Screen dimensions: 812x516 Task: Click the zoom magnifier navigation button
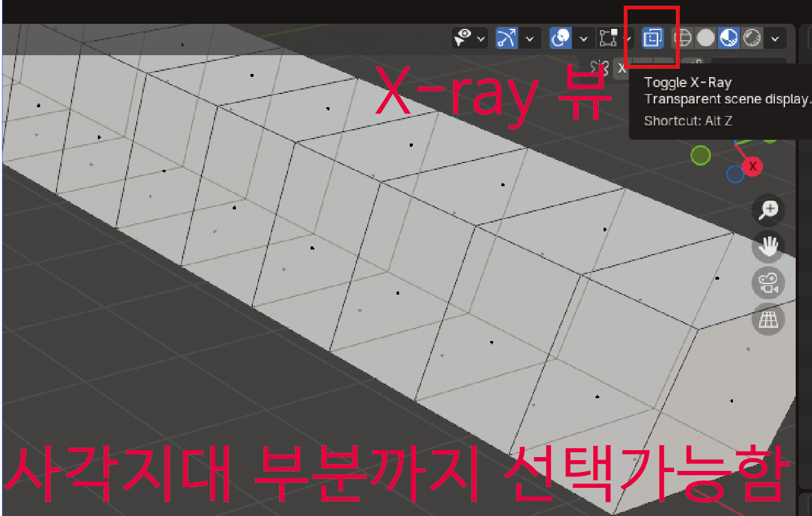(768, 211)
